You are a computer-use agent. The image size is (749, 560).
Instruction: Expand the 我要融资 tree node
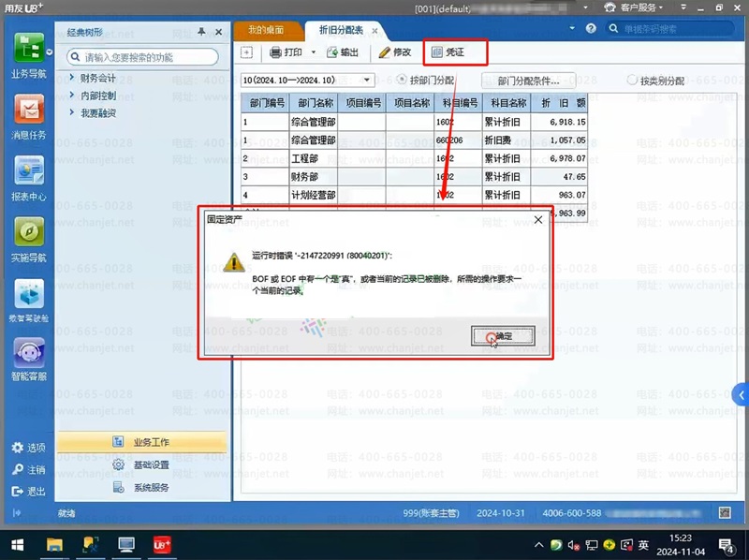pos(72,112)
